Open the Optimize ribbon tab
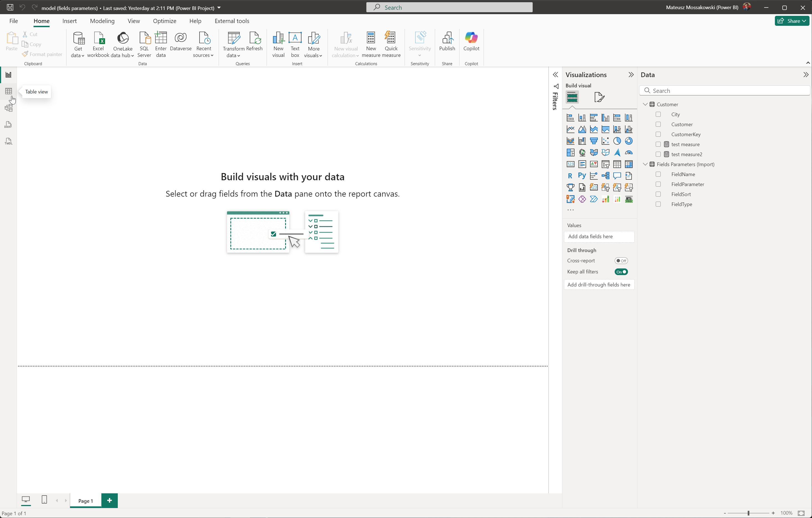Viewport: 812px width, 518px height. 165,21
